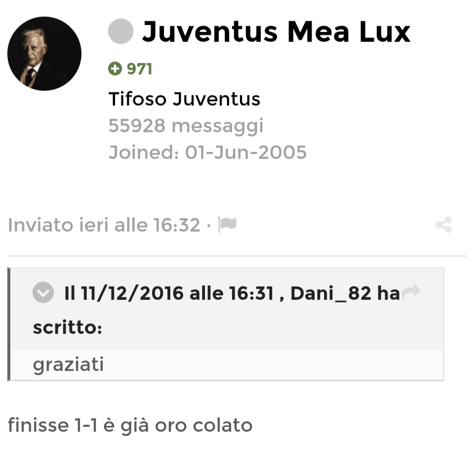Click the gray offline status circle
This screenshot has height=459, width=476.
click(x=121, y=31)
